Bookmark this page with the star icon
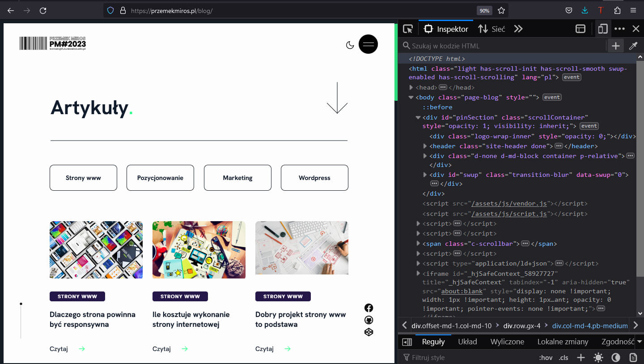 pos(501,10)
